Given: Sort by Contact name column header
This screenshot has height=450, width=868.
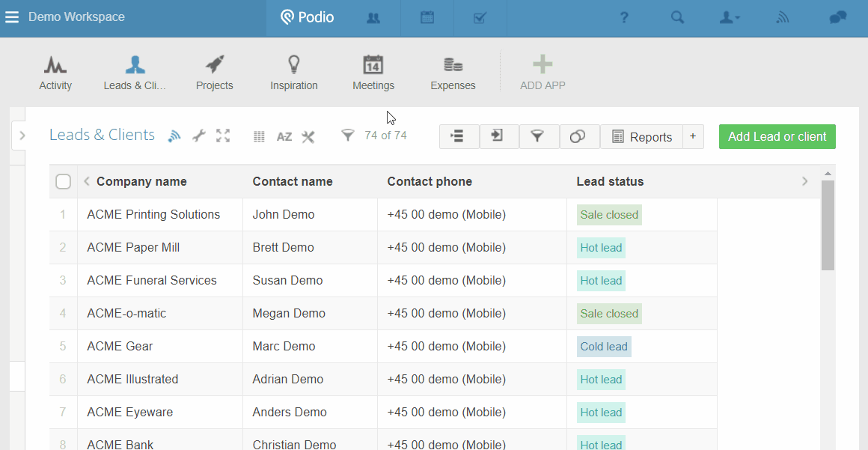Looking at the screenshot, I should click(293, 181).
